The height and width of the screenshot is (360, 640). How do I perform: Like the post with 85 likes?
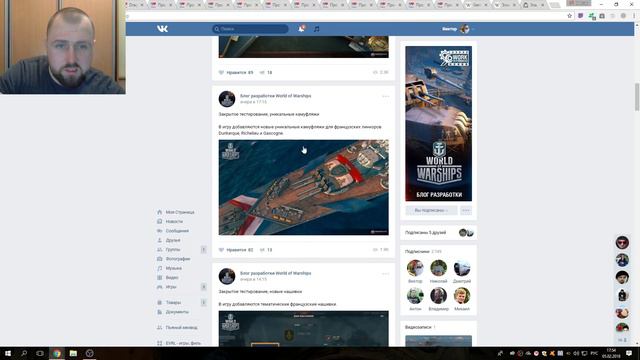[x=236, y=73]
